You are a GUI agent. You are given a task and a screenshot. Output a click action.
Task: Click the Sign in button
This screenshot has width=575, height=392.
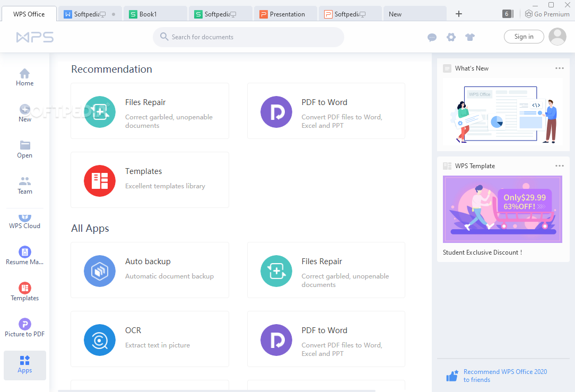[x=524, y=36]
